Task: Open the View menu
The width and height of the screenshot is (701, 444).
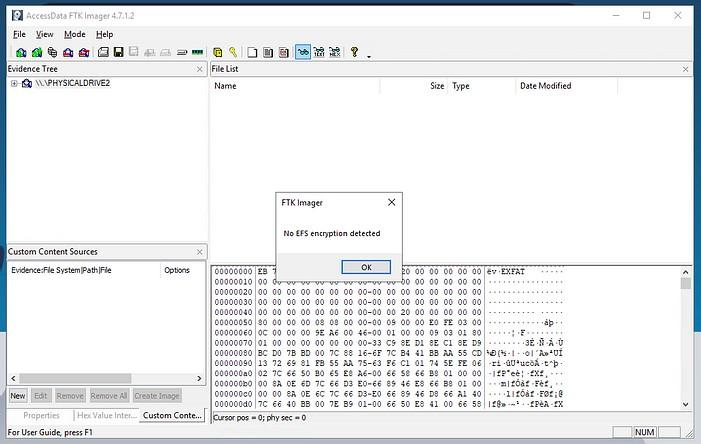Action: pos(44,34)
